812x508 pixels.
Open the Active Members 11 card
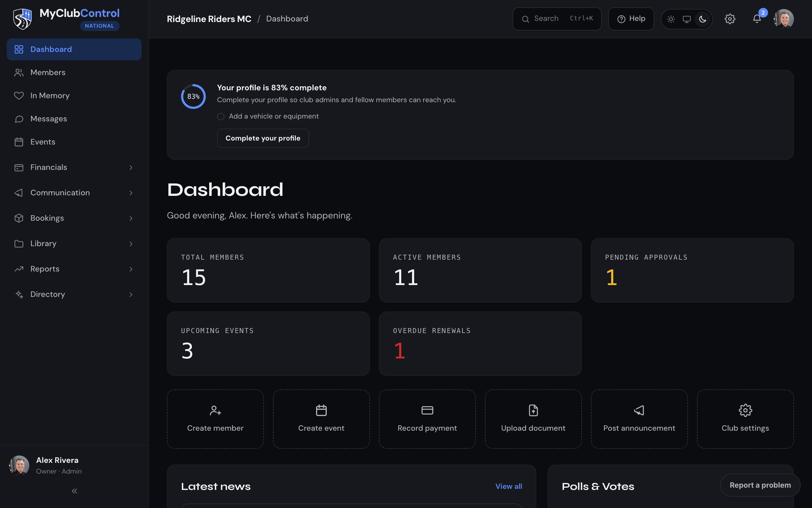click(480, 270)
